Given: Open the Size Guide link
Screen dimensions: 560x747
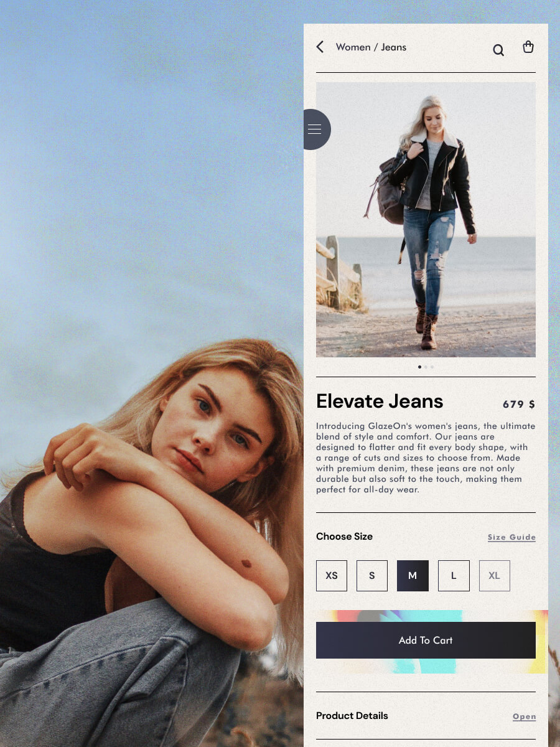Looking at the screenshot, I should click(x=511, y=537).
